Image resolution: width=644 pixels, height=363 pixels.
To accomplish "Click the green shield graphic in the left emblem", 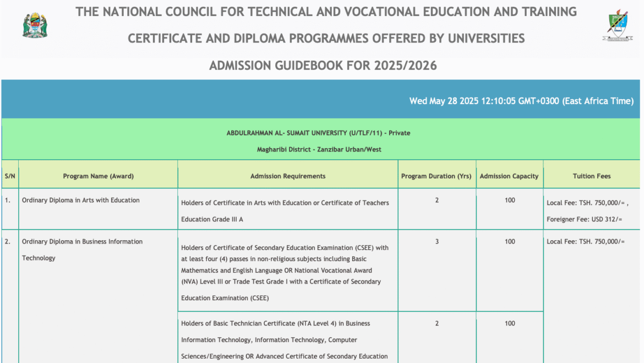I will (x=34, y=21).
